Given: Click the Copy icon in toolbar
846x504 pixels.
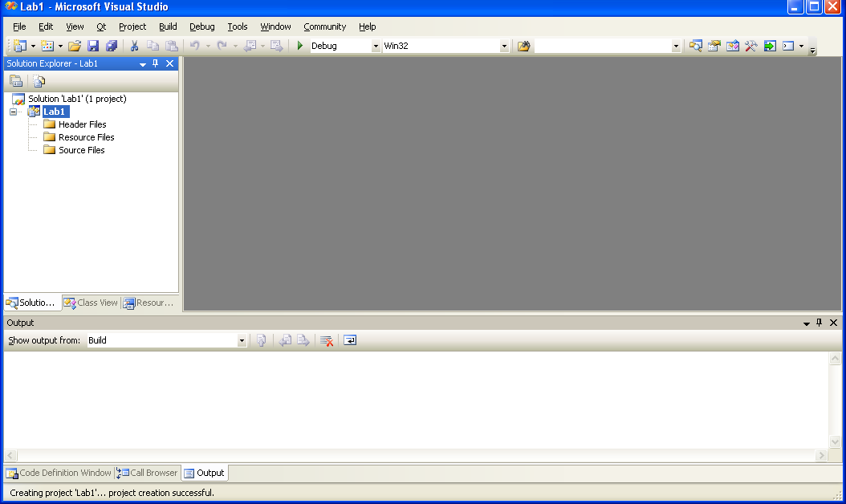Looking at the screenshot, I should [x=153, y=46].
